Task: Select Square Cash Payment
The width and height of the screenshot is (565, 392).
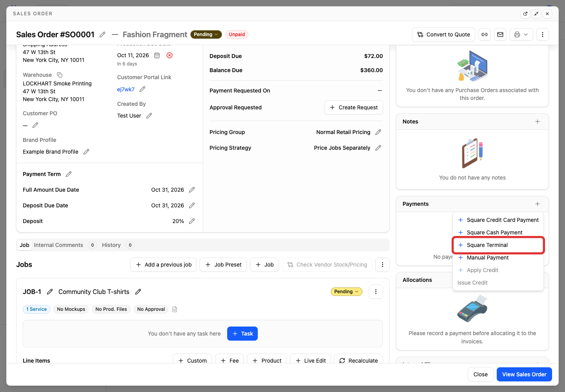Action: coord(498,232)
